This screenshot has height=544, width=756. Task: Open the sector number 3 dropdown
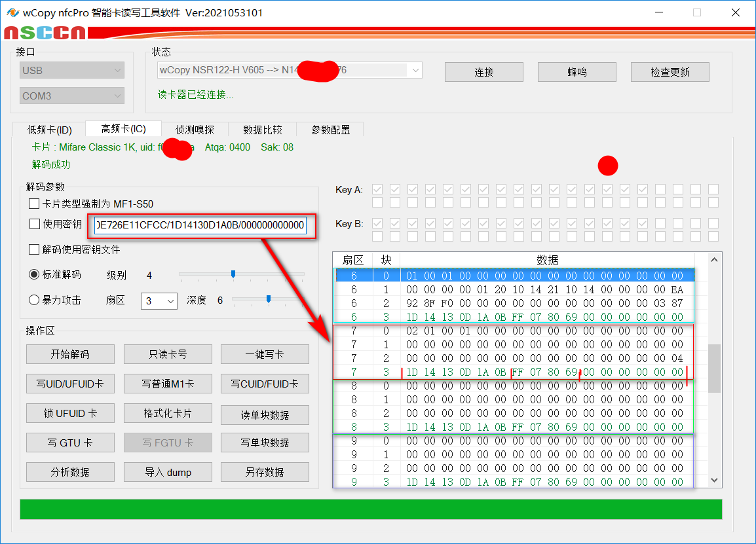pyautogui.click(x=159, y=300)
